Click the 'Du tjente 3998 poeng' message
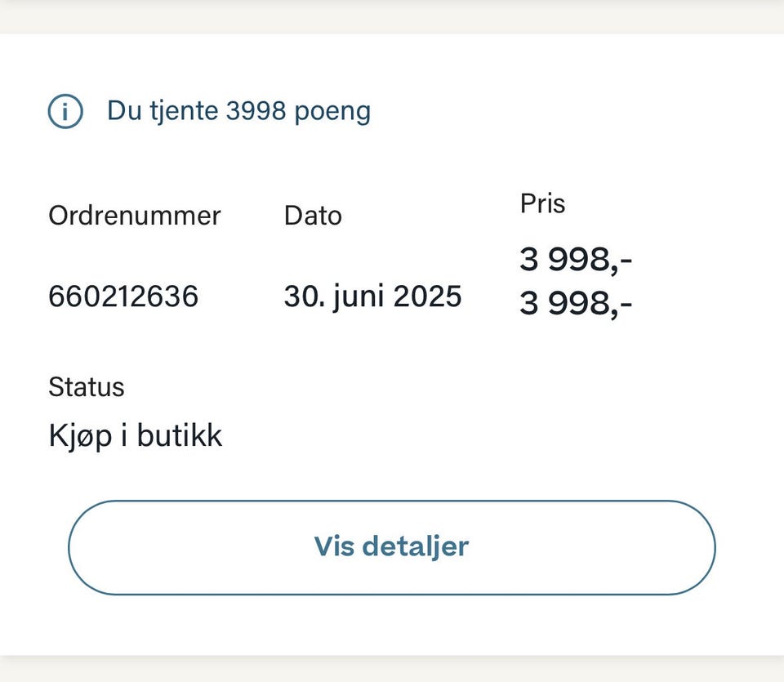This screenshot has height=682, width=784. [x=238, y=111]
